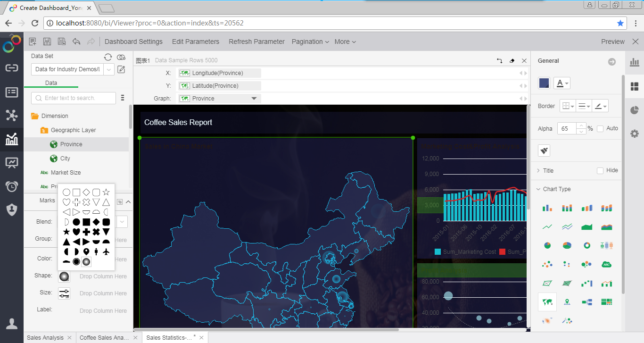Toggle the Hide title checkbox
This screenshot has height=343, width=644.
pos(600,170)
